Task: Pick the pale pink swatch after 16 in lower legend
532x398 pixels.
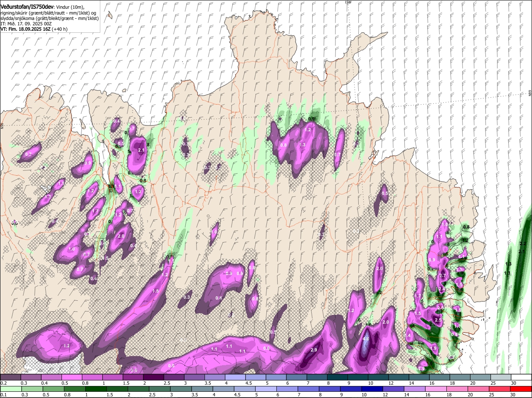Action: click(x=436, y=389)
